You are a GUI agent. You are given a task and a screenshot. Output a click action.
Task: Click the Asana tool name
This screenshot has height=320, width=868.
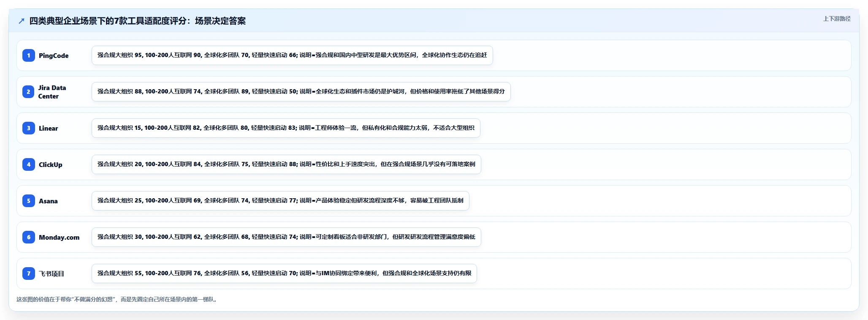(48, 201)
